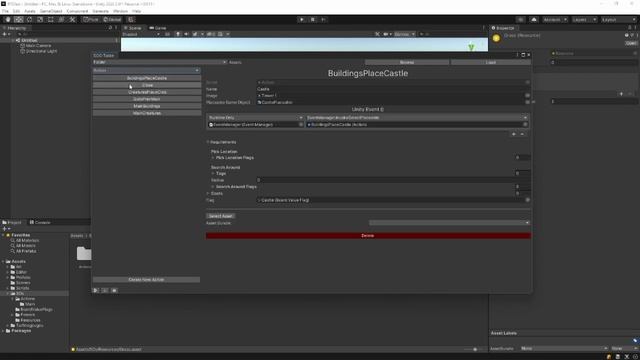Open the Component menu
640x360 pixels.
click(x=77, y=11)
